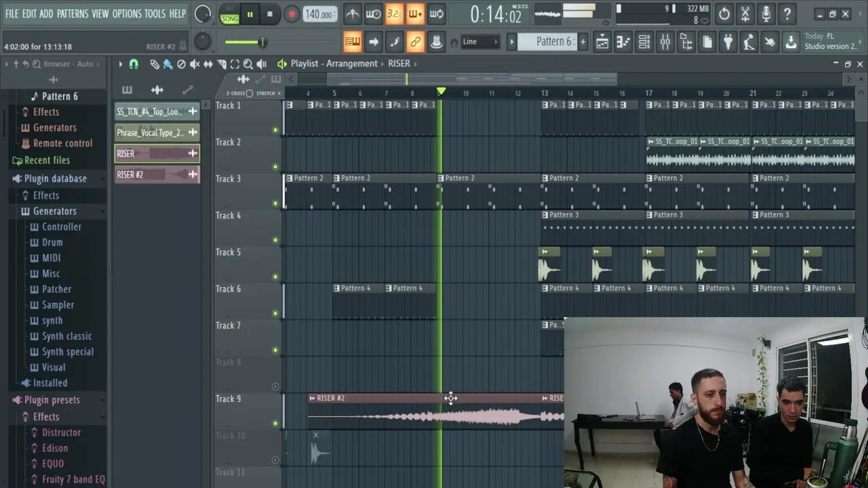
Task: Open audio editor scissors icon
Action: tap(745, 14)
